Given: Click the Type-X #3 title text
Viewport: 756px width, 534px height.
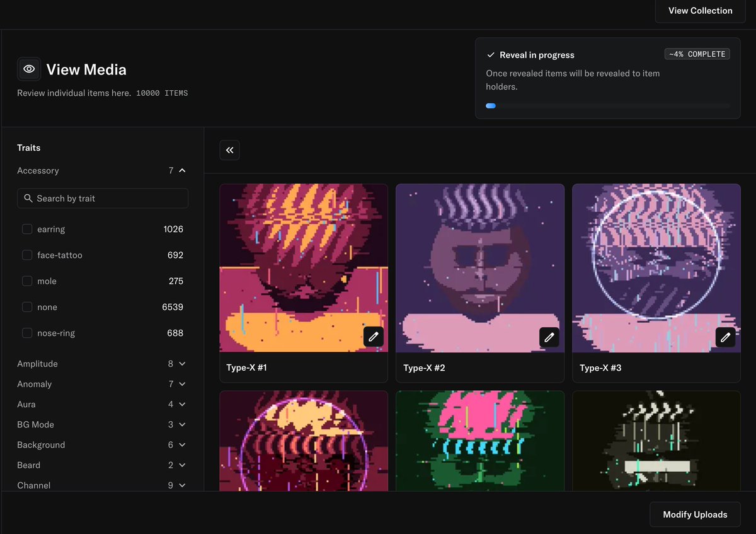Looking at the screenshot, I should click(600, 368).
